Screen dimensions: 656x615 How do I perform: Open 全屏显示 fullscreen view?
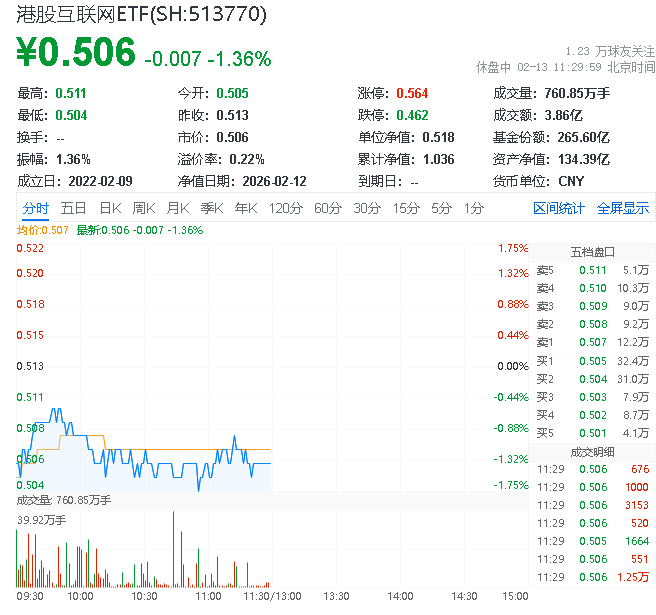pyautogui.click(x=623, y=208)
